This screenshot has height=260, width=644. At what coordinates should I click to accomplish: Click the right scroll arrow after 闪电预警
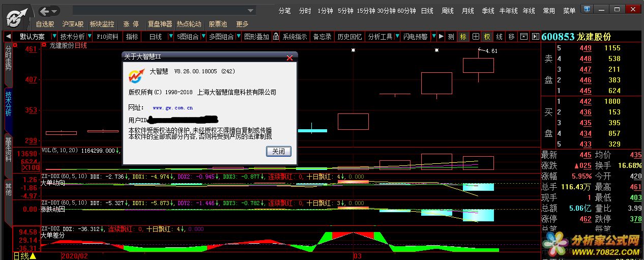[x=441, y=37]
